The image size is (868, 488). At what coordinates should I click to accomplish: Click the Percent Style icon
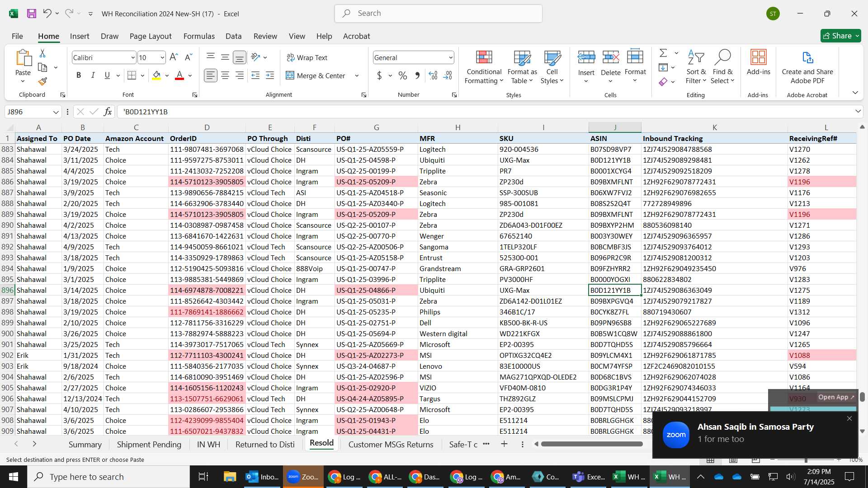(x=403, y=75)
